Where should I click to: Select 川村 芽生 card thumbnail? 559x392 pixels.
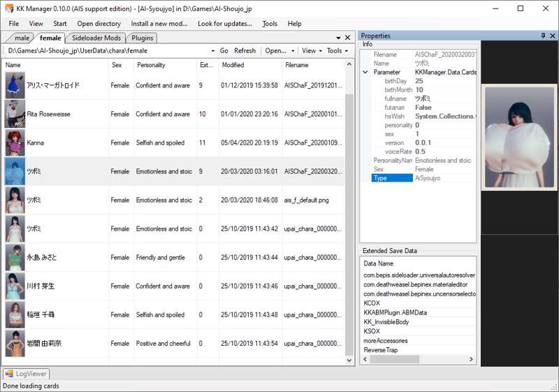click(15, 286)
